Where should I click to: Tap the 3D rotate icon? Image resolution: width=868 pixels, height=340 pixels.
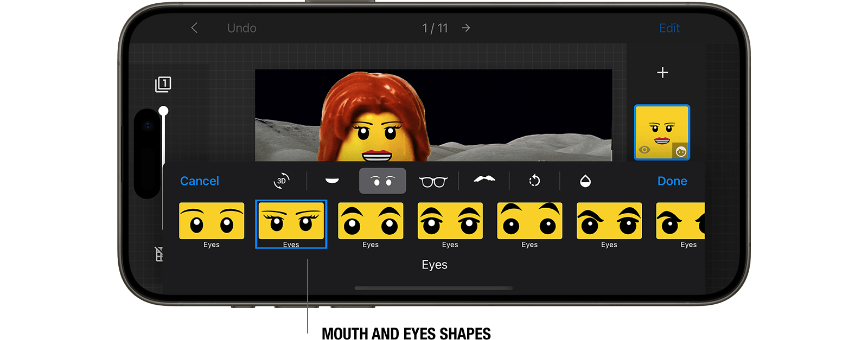[281, 181]
